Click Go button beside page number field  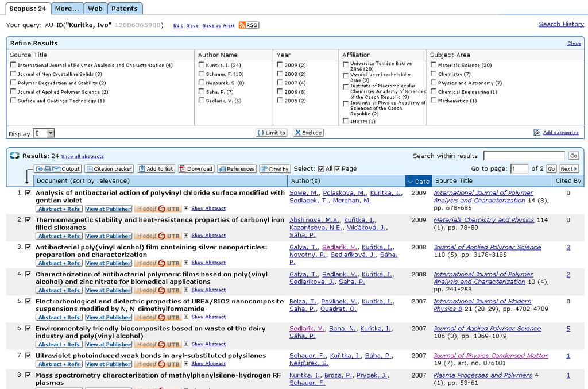click(x=551, y=169)
